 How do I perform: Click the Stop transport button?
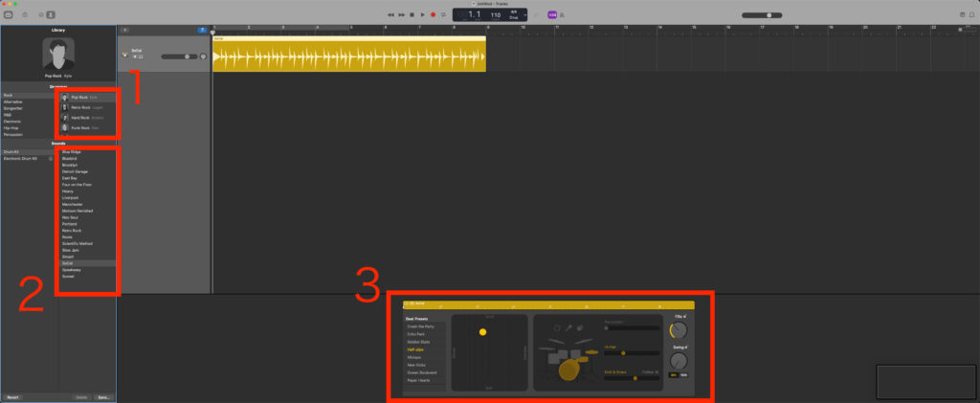[412, 14]
